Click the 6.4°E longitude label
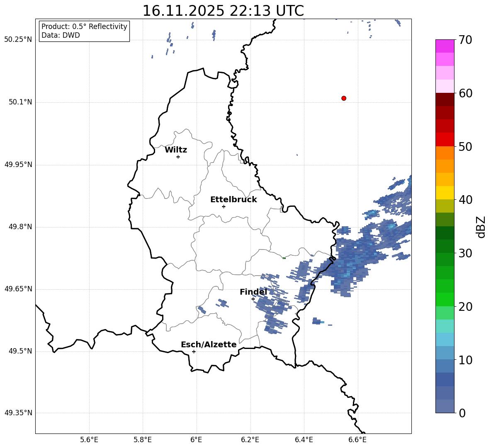This screenshot has width=491, height=448. click(x=304, y=440)
